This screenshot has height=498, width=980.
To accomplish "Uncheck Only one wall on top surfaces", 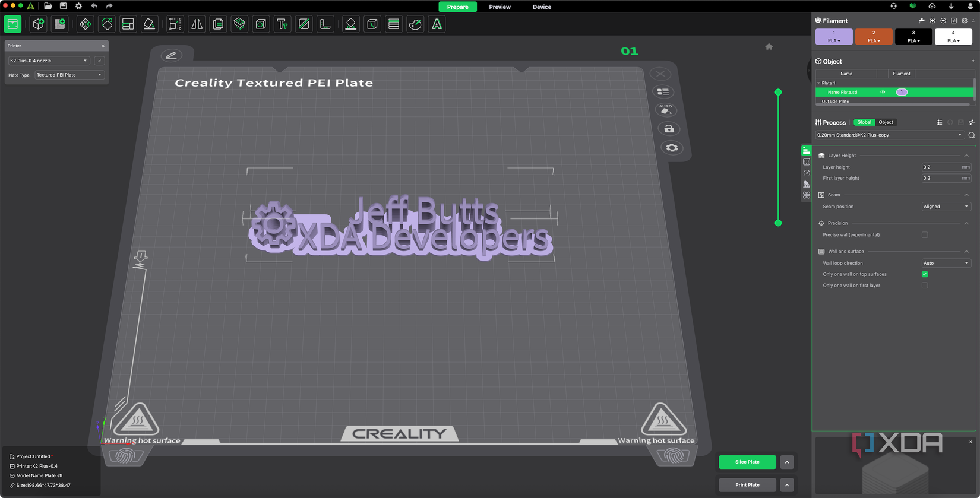I will point(925,274).
